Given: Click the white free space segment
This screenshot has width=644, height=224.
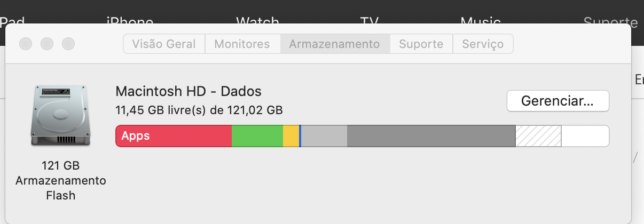Looking at the screenshot, I should coord(585,136).
